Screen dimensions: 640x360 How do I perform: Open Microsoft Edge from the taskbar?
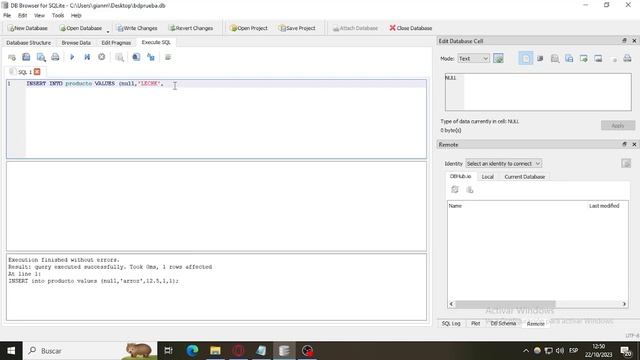click(192, 351)
